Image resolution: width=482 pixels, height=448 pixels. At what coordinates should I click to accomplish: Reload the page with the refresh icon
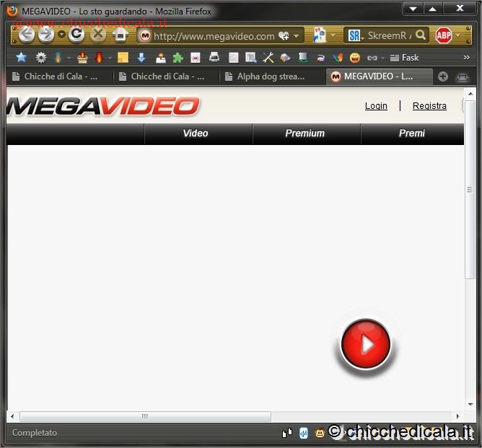76,35
